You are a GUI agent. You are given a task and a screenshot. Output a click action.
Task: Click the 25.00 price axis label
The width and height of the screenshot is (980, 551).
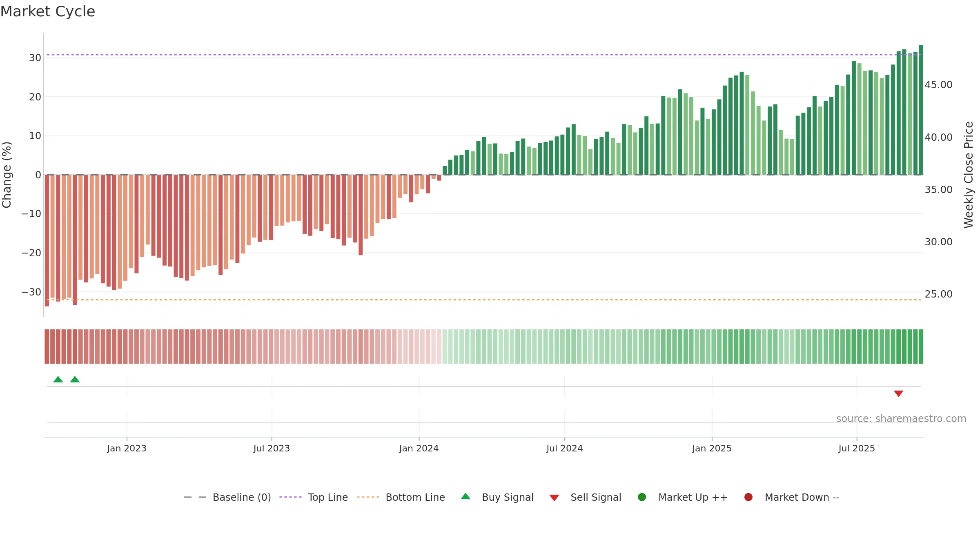(938, 294)
